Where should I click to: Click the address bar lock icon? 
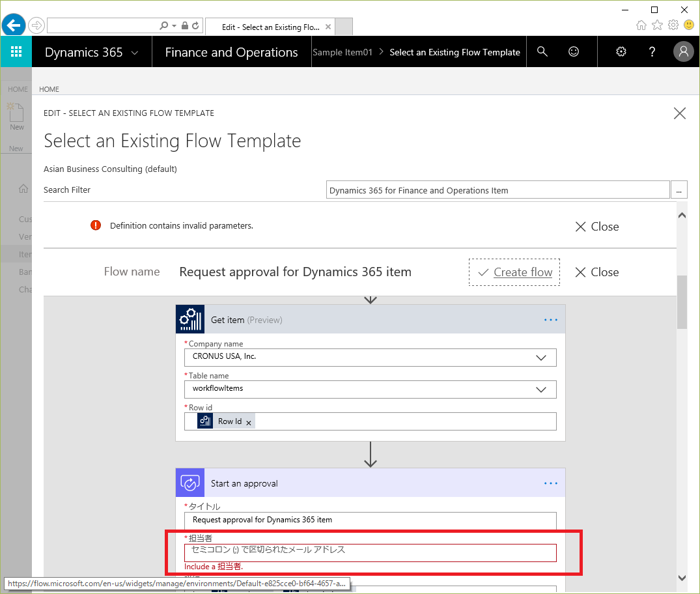[x=185, y=26]
